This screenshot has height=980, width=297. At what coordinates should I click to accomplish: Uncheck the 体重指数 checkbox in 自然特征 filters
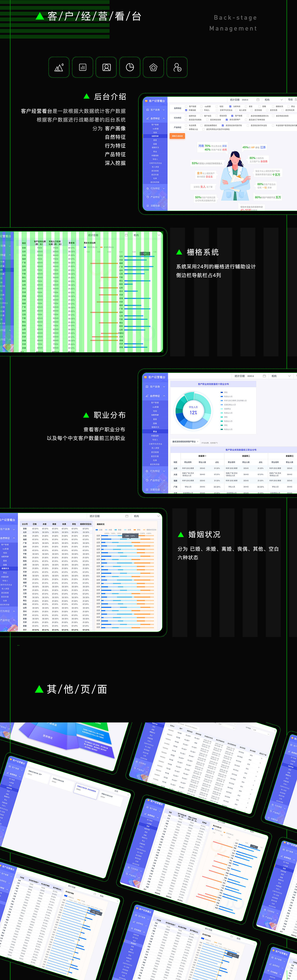coord(186,110)
